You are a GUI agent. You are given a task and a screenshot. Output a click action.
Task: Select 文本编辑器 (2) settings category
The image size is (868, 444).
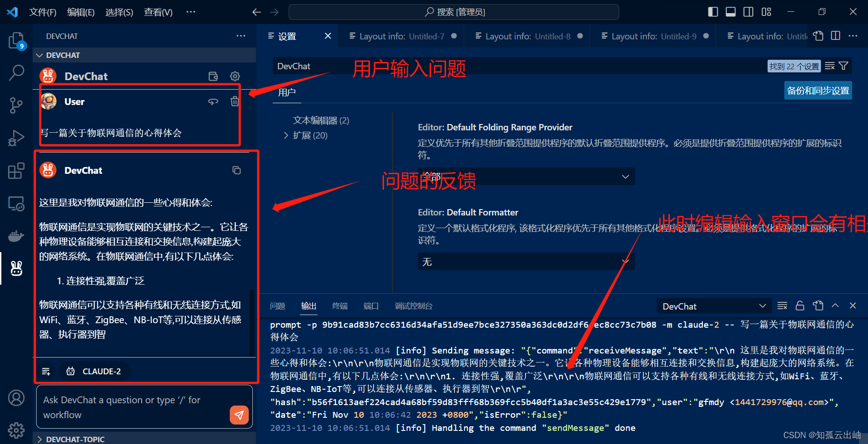[x=321, y=120]
